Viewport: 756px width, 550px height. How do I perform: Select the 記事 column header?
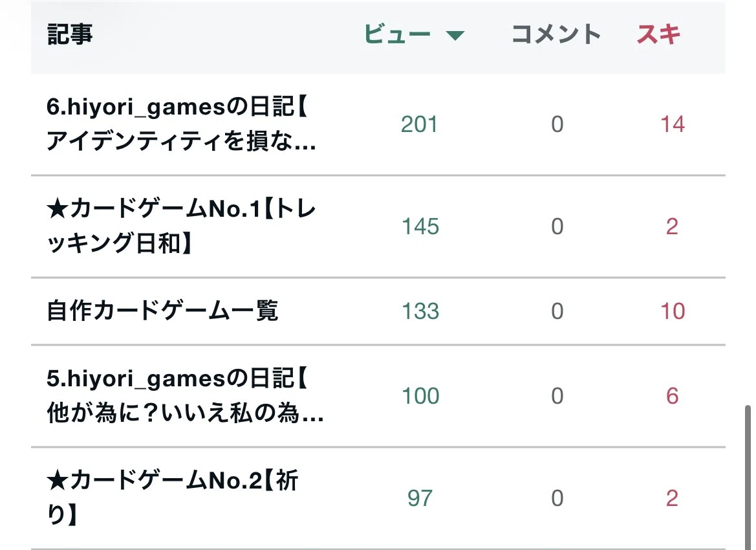point(70,35)
